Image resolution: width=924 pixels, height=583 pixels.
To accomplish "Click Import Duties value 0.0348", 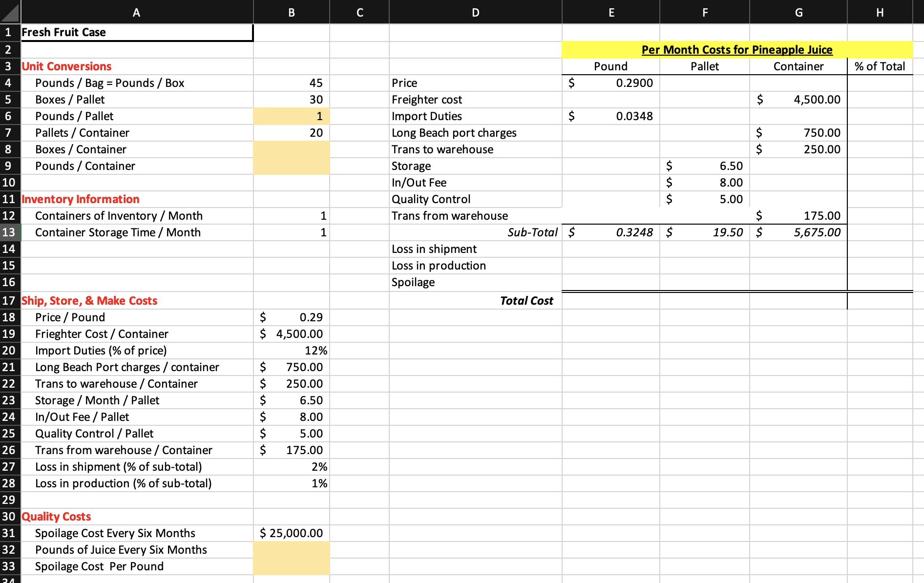I will [x=611, y=116].
